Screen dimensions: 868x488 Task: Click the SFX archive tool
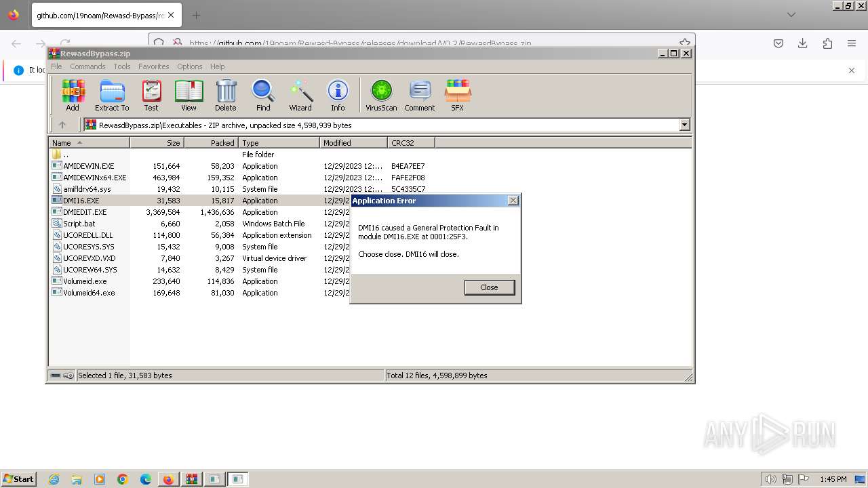(x=458, y=96)
